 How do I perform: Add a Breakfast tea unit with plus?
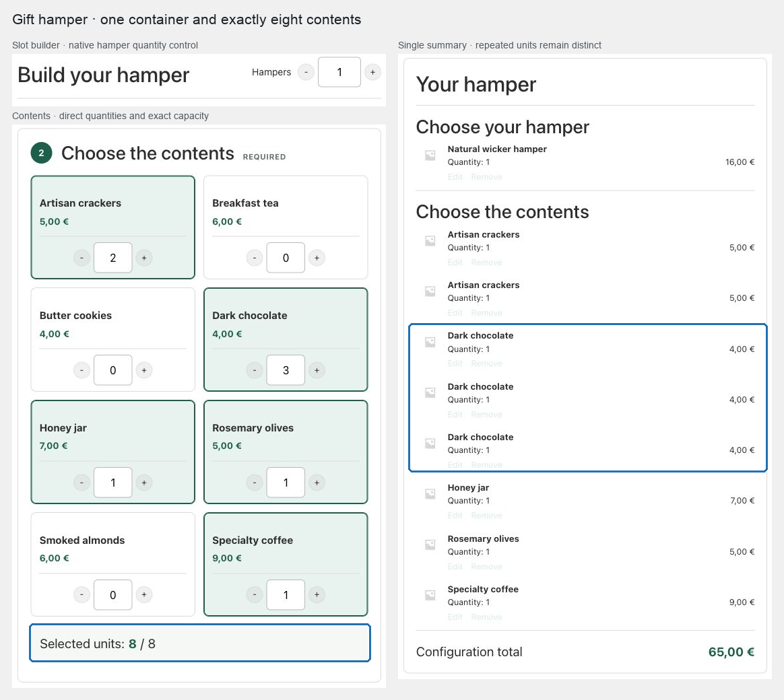coord(317,258)
